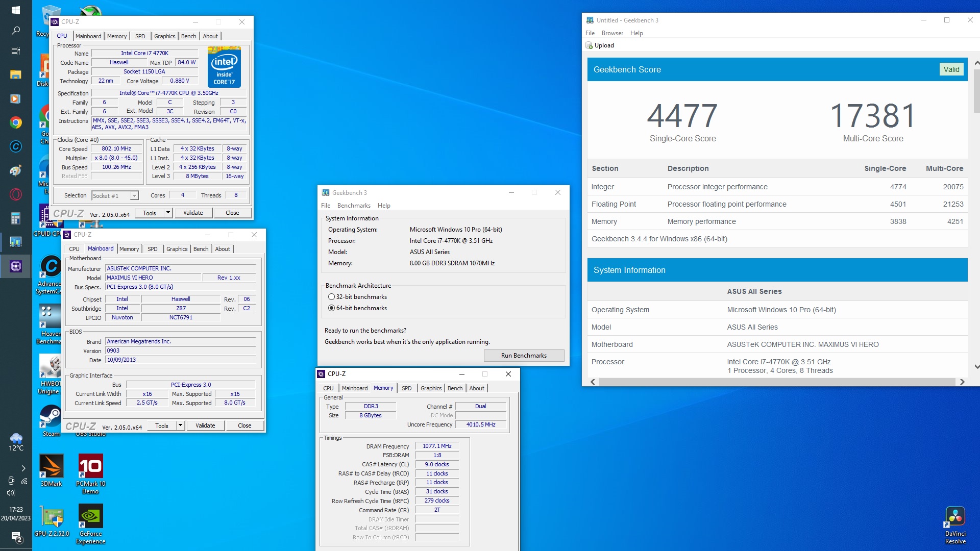This screenshot has height=551, width=980.
Task: Open SPD tab in the Mainboard CPU-Z window
Action: [x=153, y=249]
